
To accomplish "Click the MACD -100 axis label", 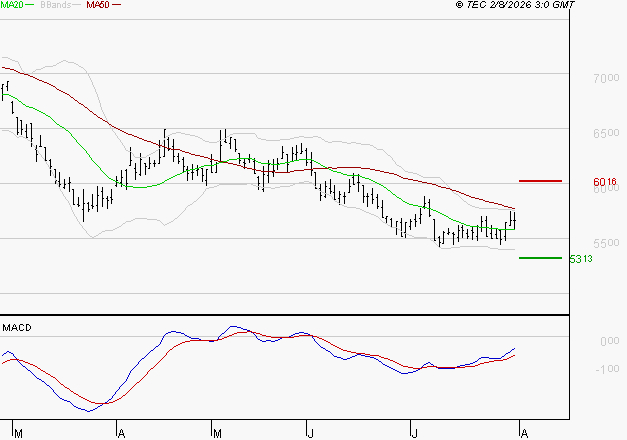I will (607, 369).
